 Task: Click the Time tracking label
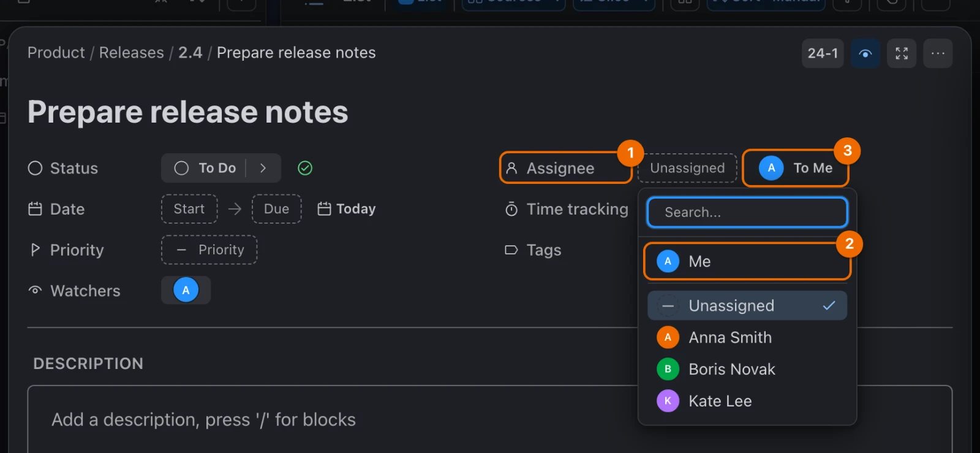point(578,209)
